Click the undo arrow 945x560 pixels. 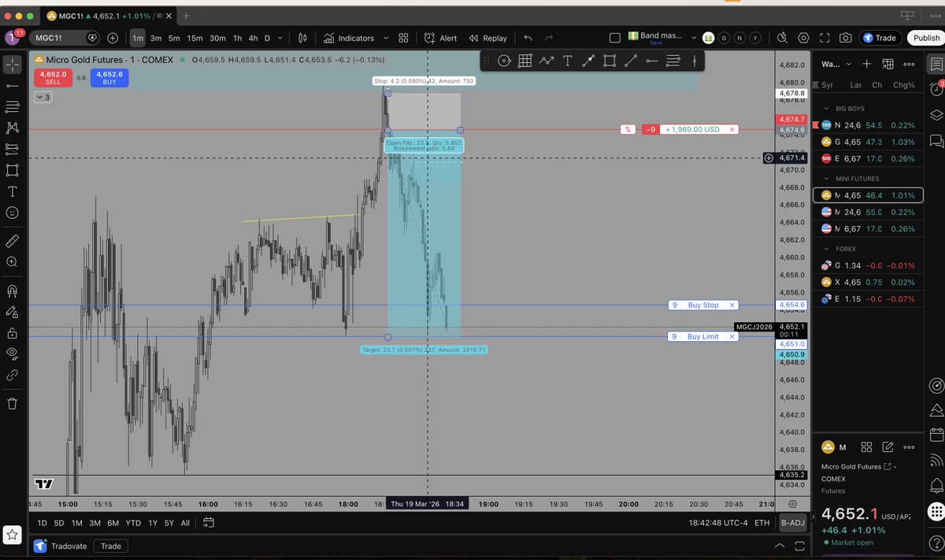[528, 38]
